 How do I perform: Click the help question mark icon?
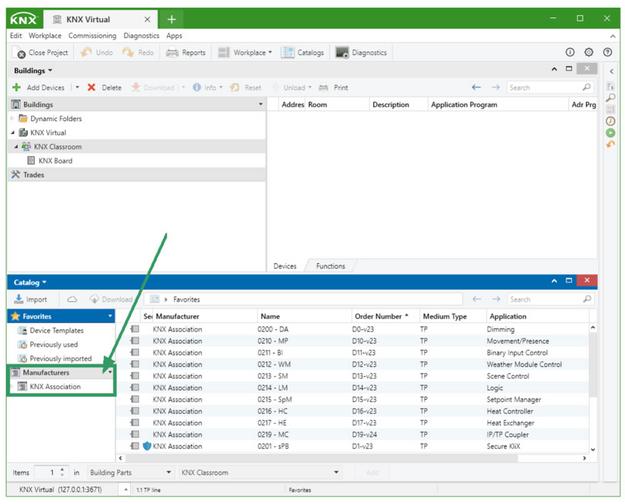[606, 52]
